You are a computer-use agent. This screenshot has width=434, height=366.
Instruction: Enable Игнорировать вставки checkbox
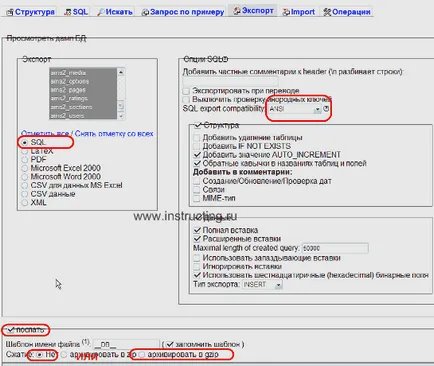[197, 267]
